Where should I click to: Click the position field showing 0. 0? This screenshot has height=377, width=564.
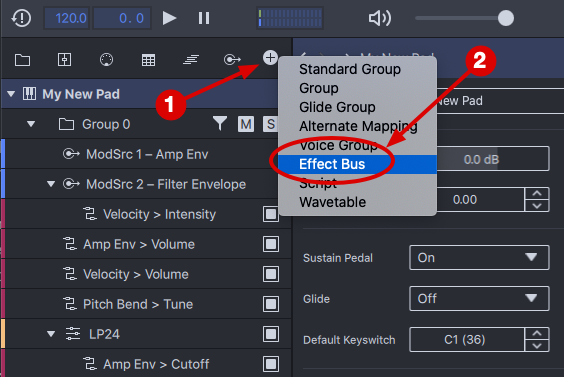[x=122, y=18]
